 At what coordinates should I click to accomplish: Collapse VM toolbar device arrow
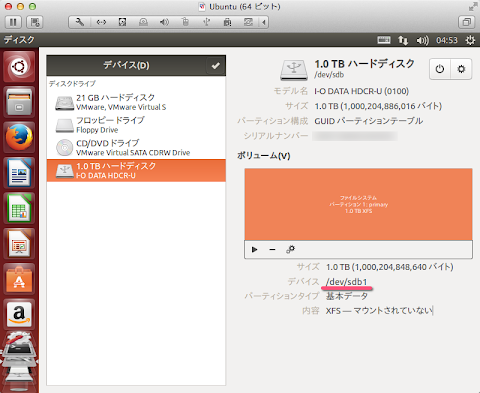click(x=264, y=22)
